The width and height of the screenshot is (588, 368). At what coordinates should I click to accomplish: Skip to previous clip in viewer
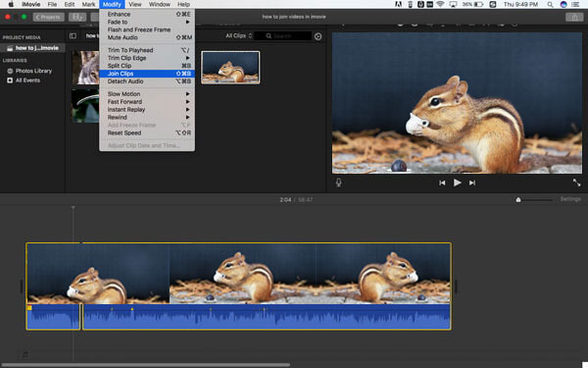pyautogui.click(x=442, y=183)
